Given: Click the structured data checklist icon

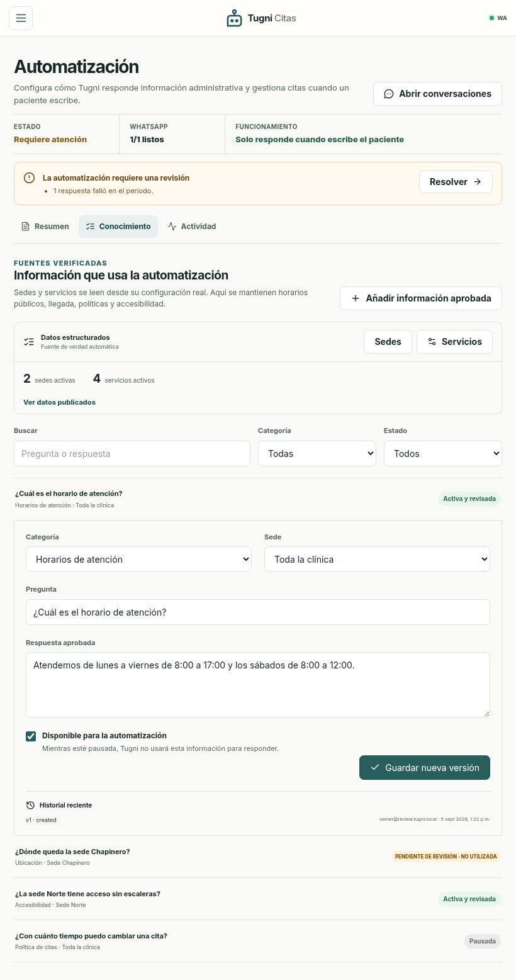Looking at the screenshot, I should pyautogui.click(x=29, y=342).
